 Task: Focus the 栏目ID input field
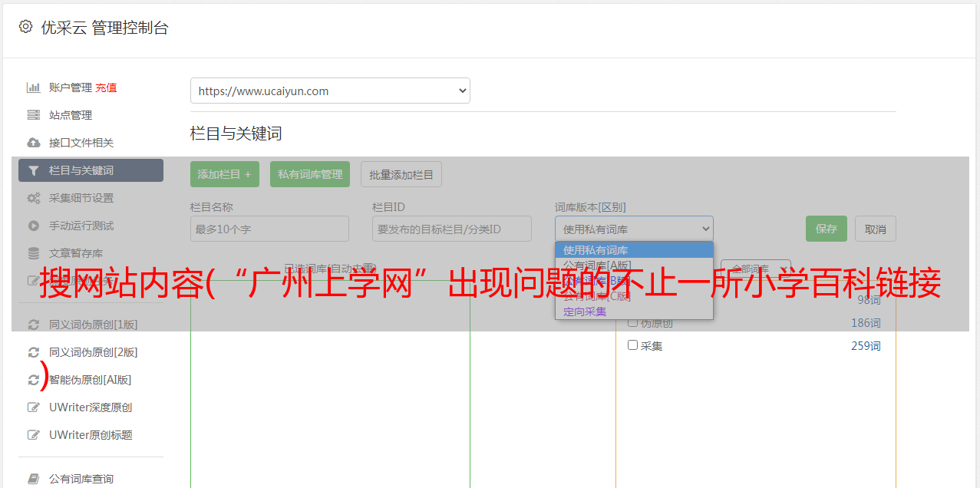tap(452, 229)
